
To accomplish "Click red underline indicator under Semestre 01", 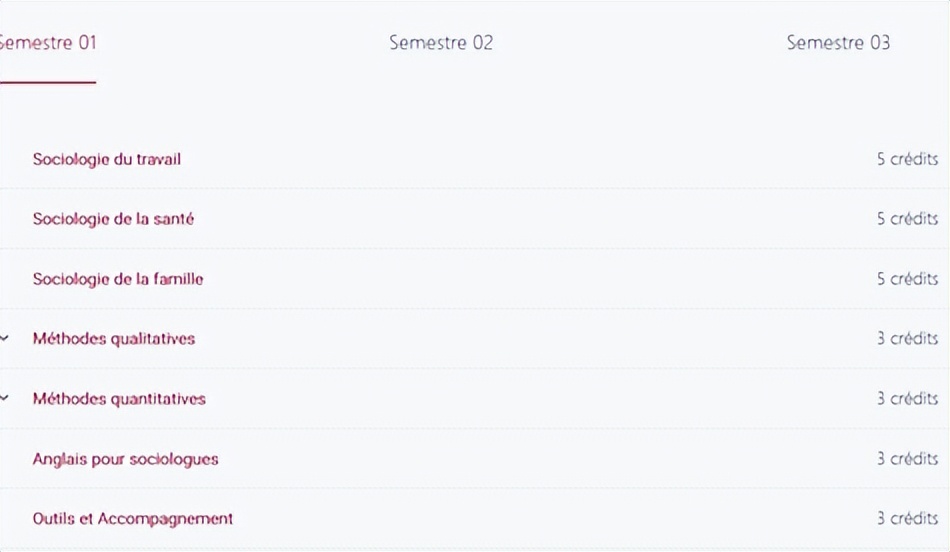I will click(x=48, y=82).
